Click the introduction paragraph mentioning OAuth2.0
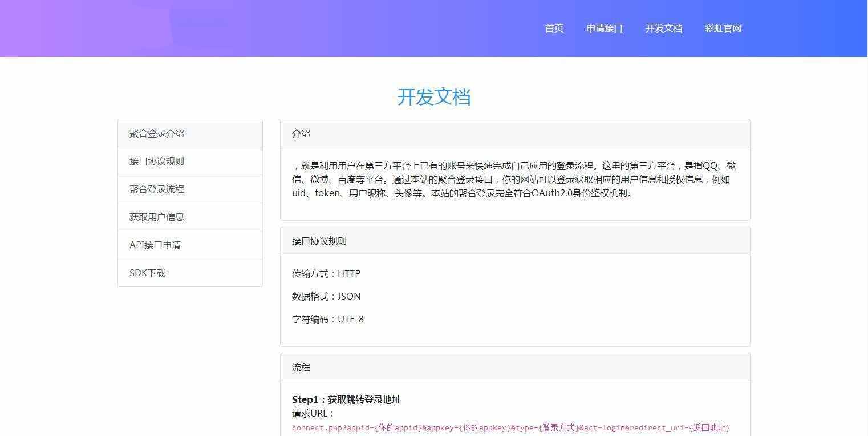Screen dimensions: 868x436 pos(514,180)
